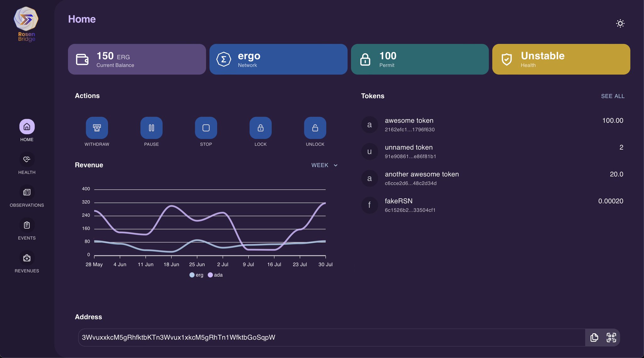This screenshot has width=644, height=358.
Task: Click the Unlock action icon
Action: [315, 128]
